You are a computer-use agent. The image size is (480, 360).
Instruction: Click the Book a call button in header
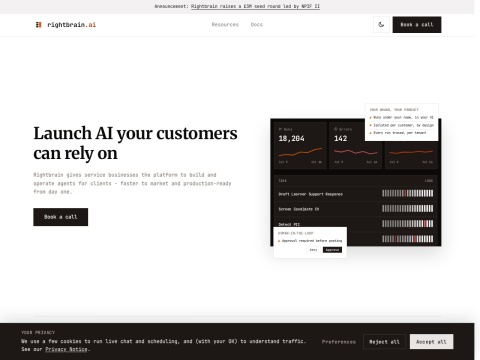(x=417, y=25)
